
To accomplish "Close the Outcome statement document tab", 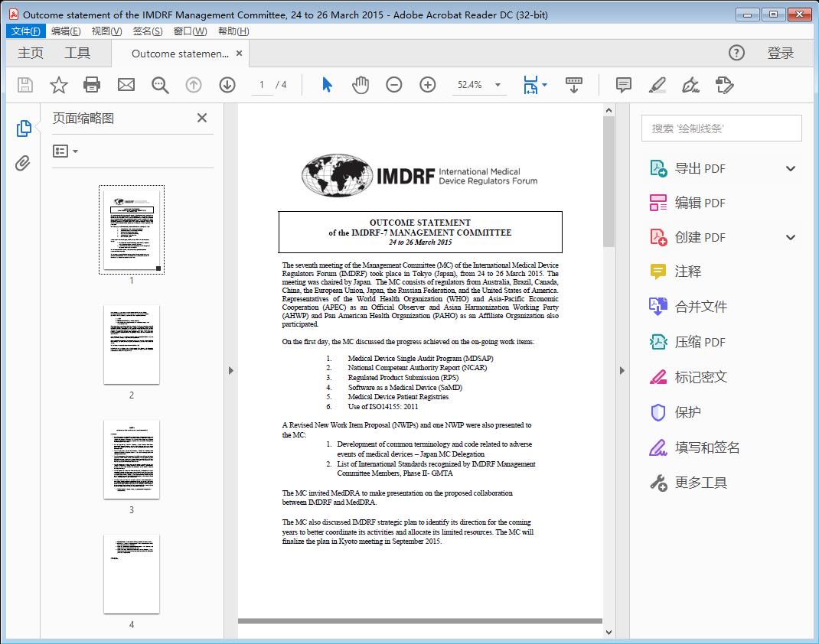I will [x=240, y=54].
